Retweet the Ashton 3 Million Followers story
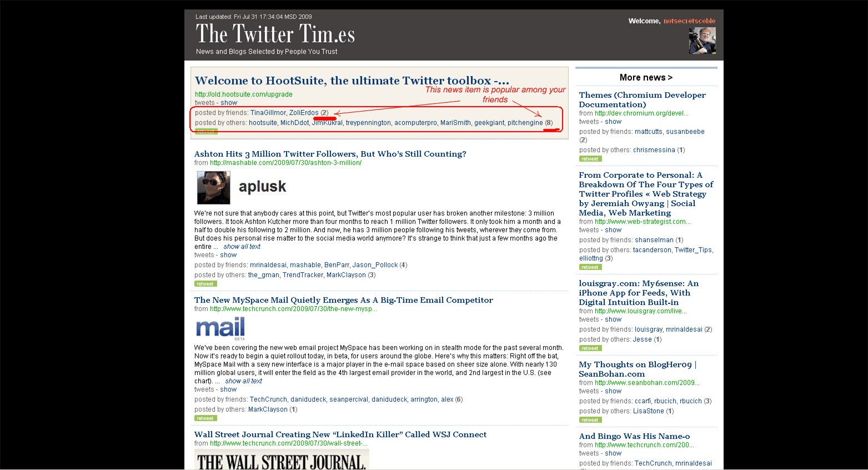The image size is (868, 470). pyautogui.click(x=205, y=284)
